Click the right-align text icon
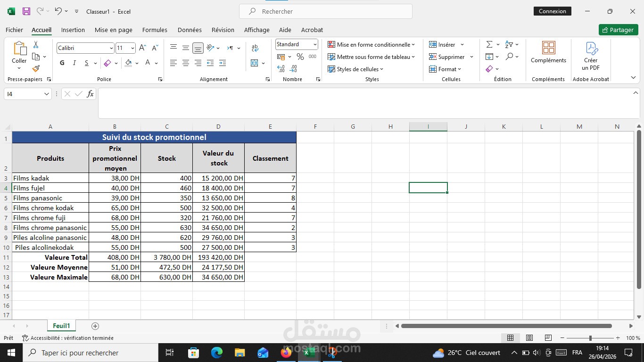The image size is (644, 362). click(198, 63)
